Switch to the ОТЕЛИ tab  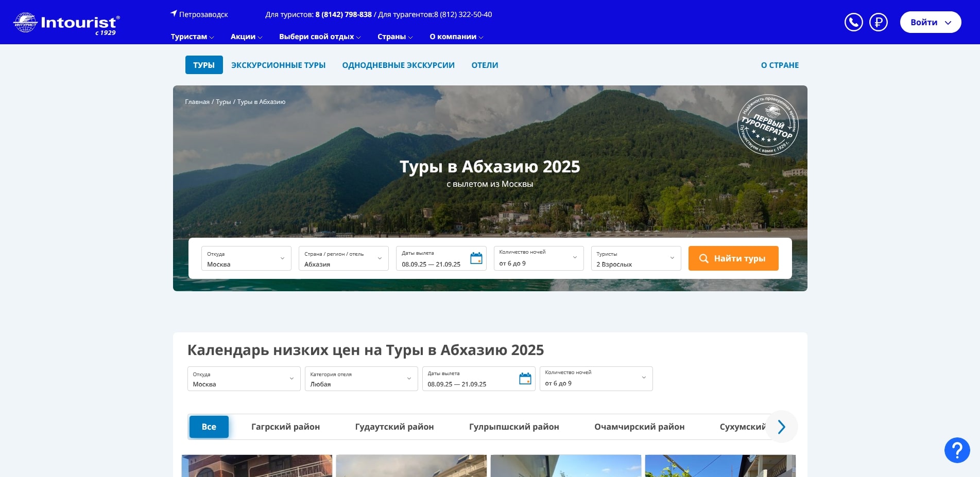pos(485,65)
